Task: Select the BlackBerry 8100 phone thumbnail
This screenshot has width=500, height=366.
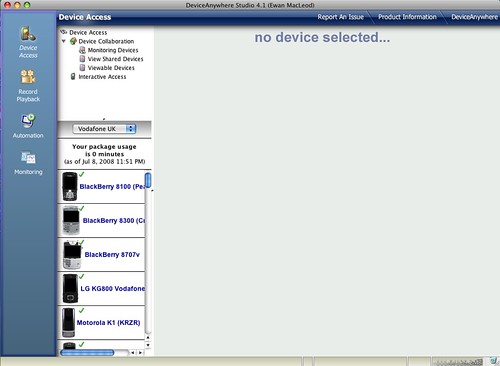Action: click(x=70, y=186)
